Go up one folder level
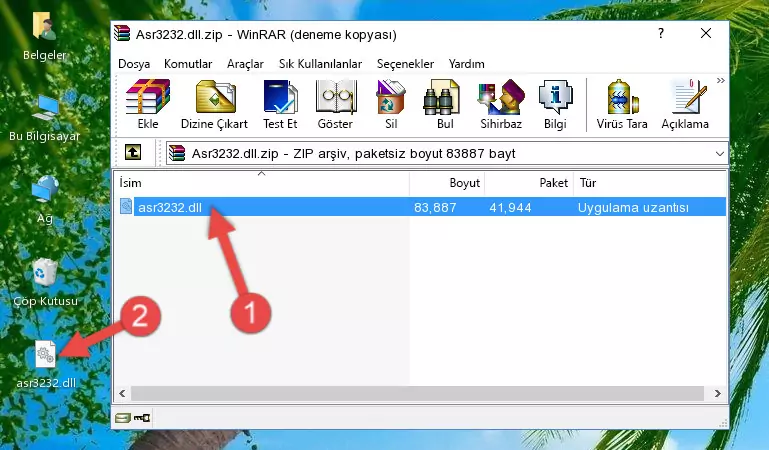Screen dimensions: 769x450 [133, 152]
